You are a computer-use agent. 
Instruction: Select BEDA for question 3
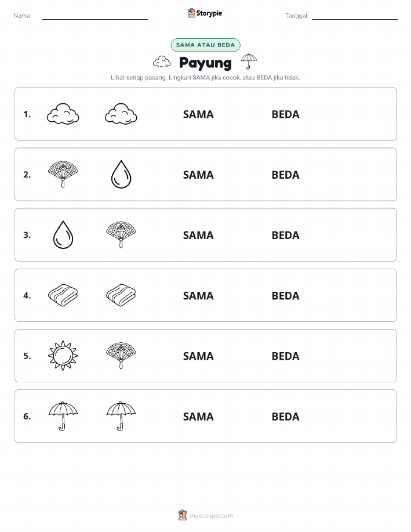pyautogui.click(x=286, y=235)
